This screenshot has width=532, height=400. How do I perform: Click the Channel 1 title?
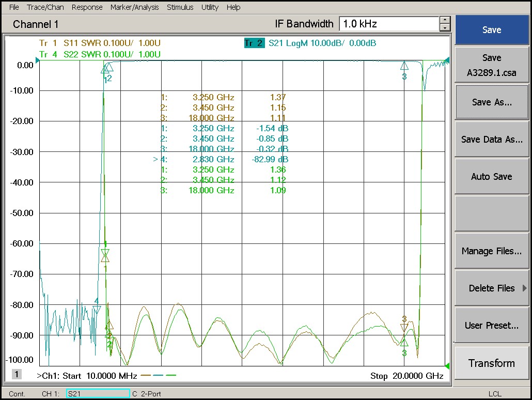[x=36, y=24]
